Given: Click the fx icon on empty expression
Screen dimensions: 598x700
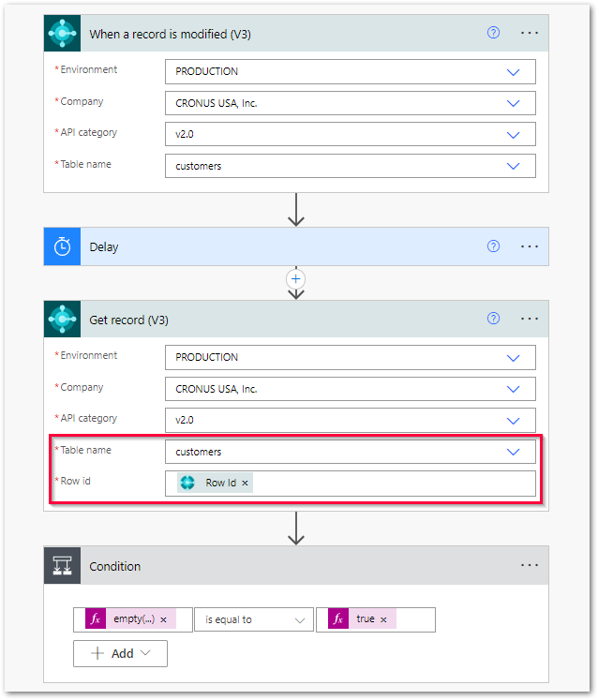Looking at the screenshot, I should coord(96,618).
